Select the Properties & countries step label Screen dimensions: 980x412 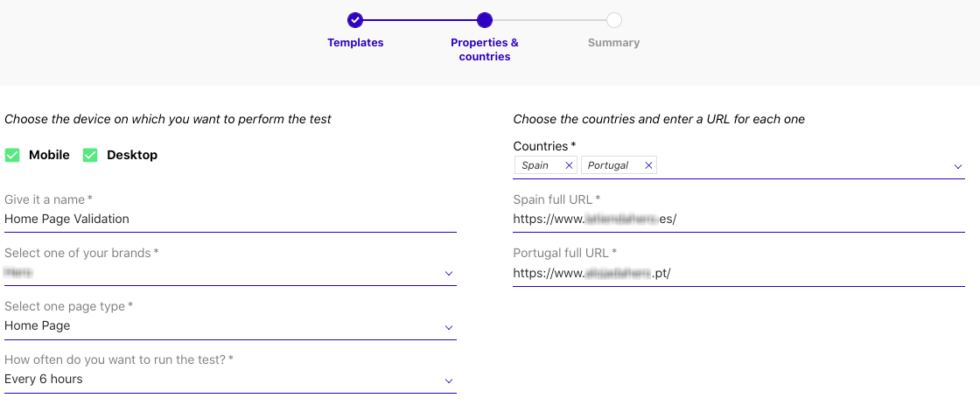point(485,49)
